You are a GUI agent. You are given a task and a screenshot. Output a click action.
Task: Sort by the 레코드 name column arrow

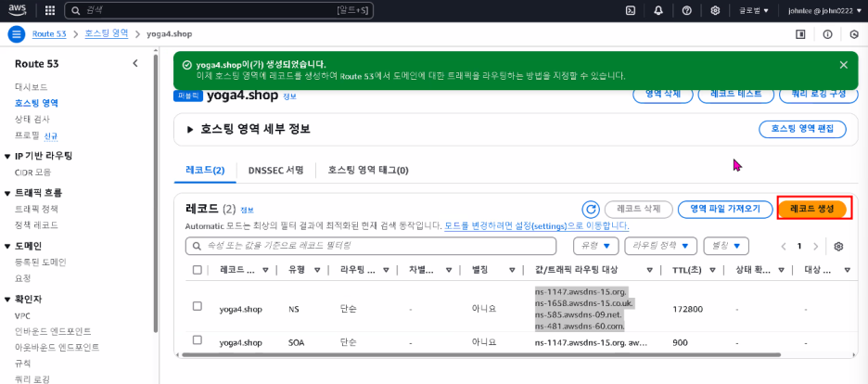265,270
